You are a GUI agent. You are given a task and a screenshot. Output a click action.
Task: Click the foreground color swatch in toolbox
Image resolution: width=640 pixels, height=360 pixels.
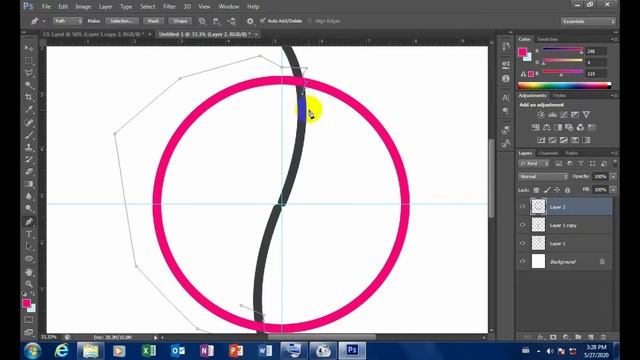[26, 303]
